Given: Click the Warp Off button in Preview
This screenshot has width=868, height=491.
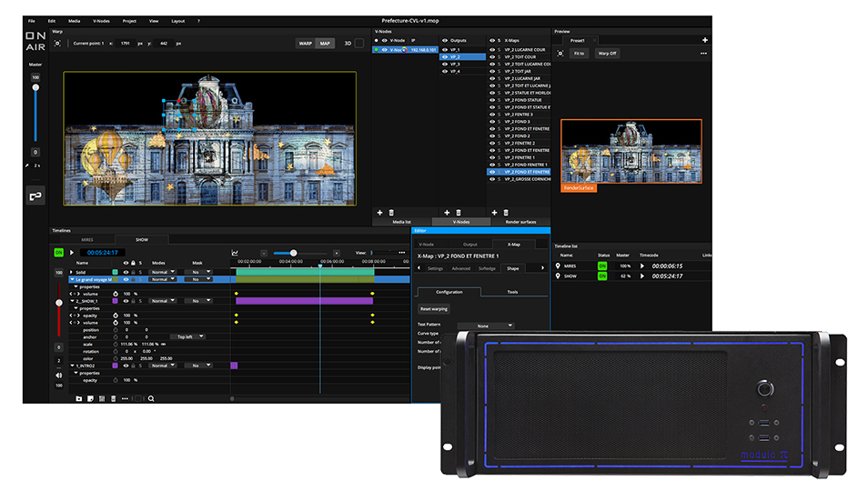Looking at the screenshot, I should pos(607,54).
